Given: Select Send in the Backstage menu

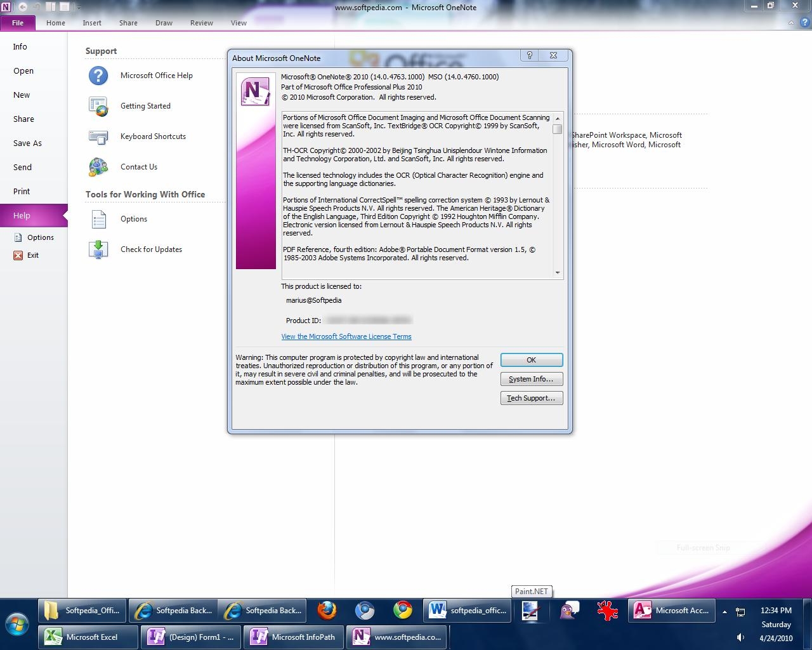Looking at the screenshot, I should (34, 168).
